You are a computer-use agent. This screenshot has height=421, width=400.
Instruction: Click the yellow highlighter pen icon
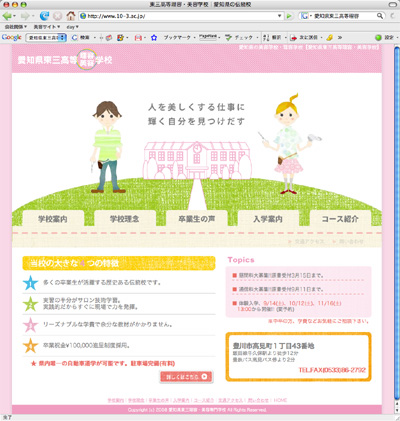pos(330,38)
